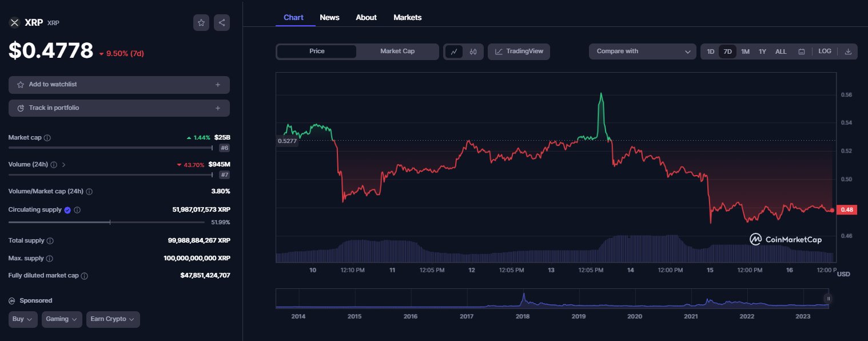This screenshot has height=341, width=868.
Task: Expand the Earn Crypto dropdown
Action: point(113,319)
